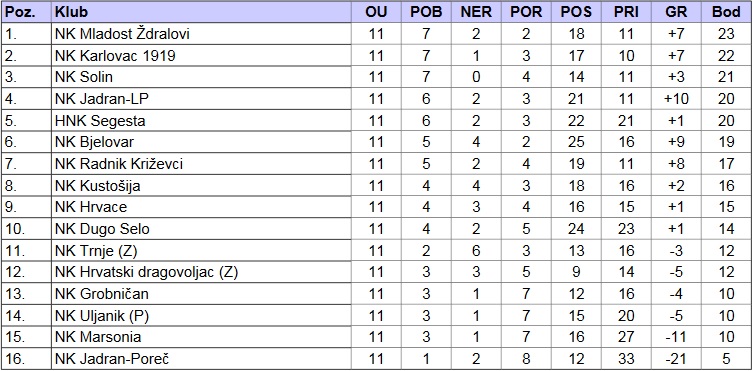Select the GR column header
Viewport: 755px width, 371px height.
pyautogui.click(x=676, y=12)
